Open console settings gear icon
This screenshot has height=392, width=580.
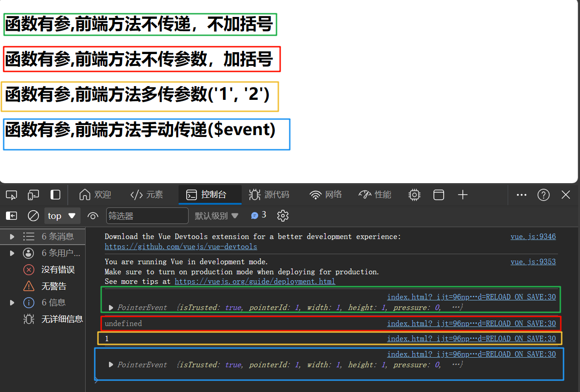(283, 216)
